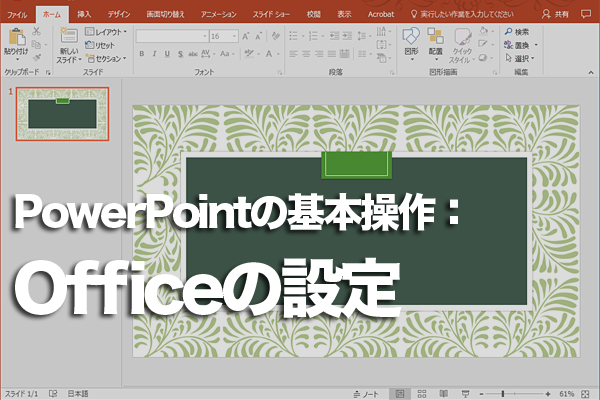
Task: Click the Find (検索) button
Action: [517, 32]
